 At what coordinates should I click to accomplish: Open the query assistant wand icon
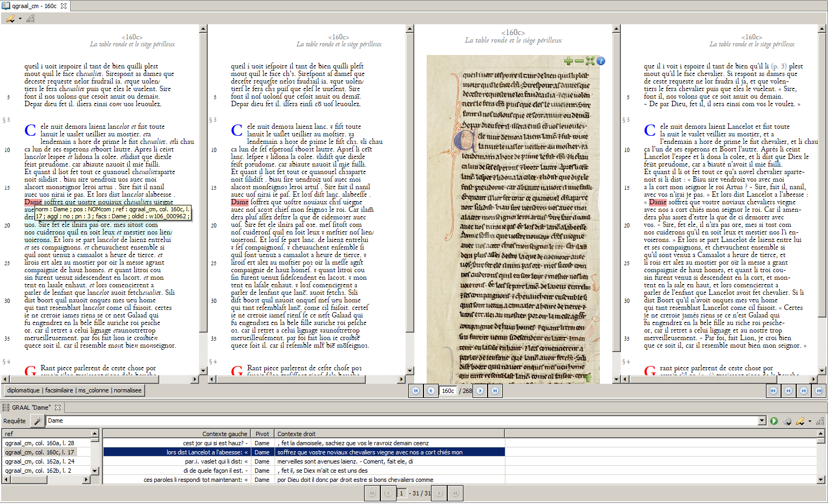click(x=37, y=421)
